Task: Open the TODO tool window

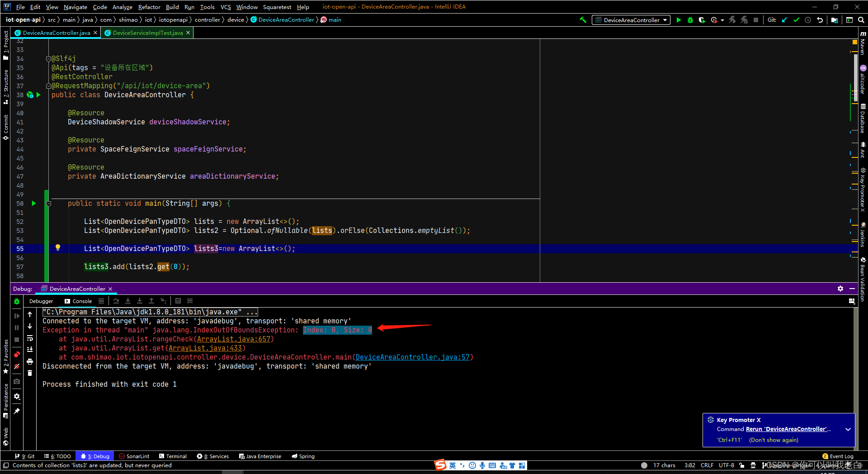Action: click(x=57, y=456)
